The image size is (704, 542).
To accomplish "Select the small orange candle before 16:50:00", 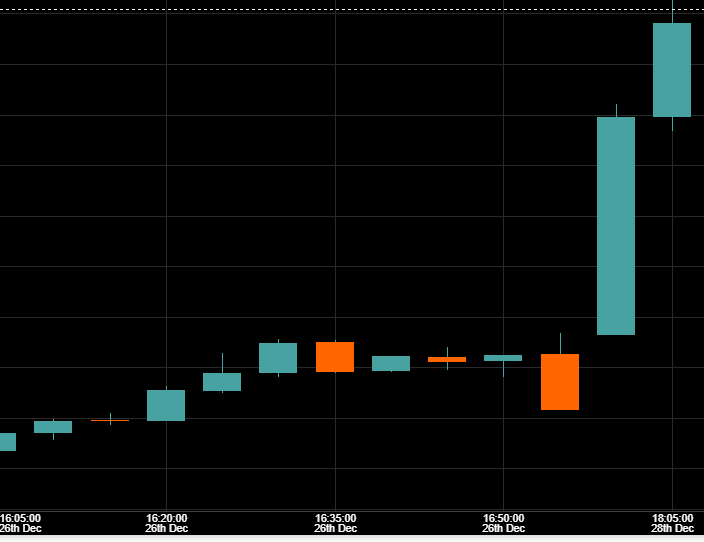I will pos(447,359).
